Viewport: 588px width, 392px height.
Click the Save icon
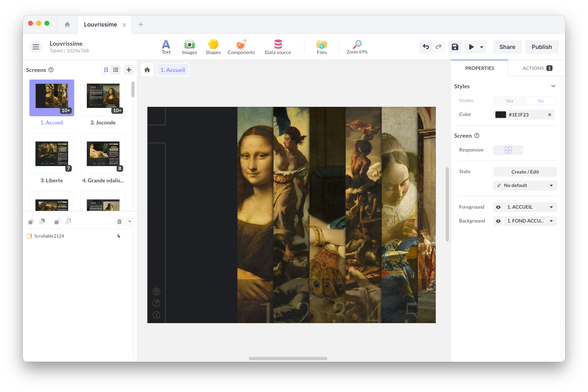(455, 47)
